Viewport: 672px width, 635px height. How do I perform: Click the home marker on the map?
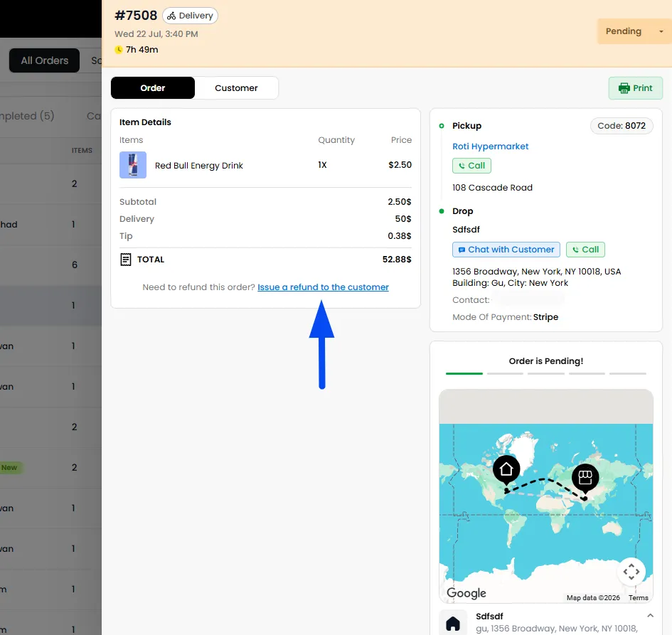(x=506, y=469)
